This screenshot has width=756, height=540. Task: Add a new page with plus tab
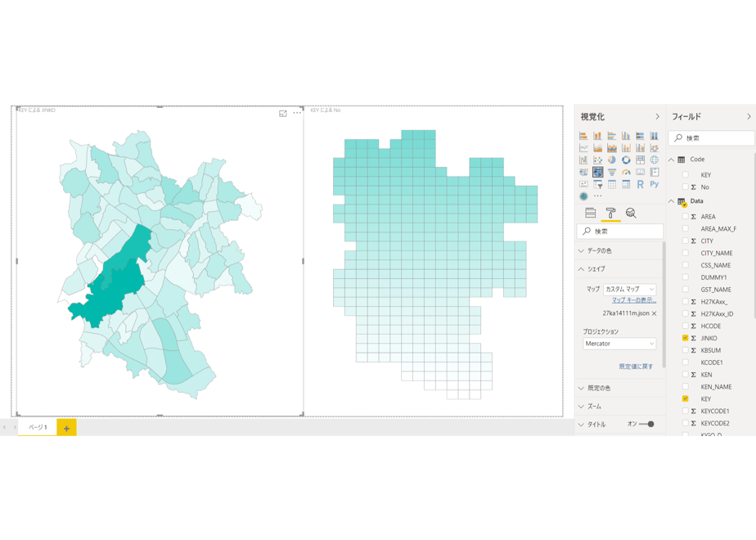click(x=66, y=428)
